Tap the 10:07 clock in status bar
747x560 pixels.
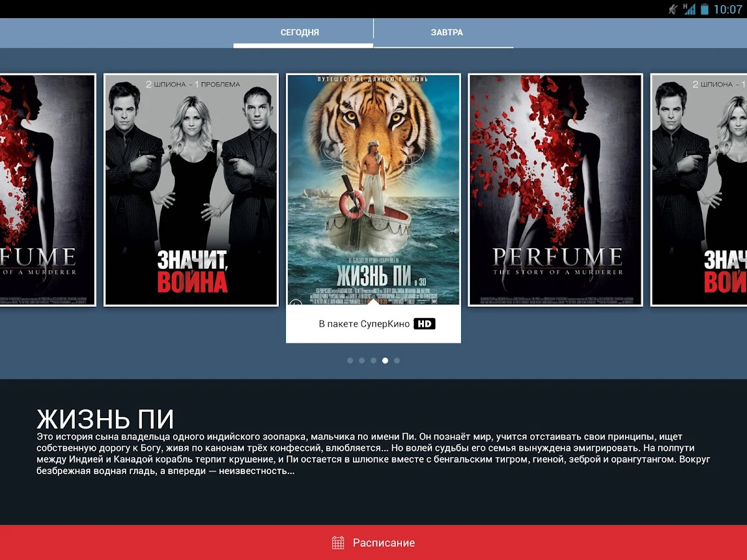click(728, 9)
